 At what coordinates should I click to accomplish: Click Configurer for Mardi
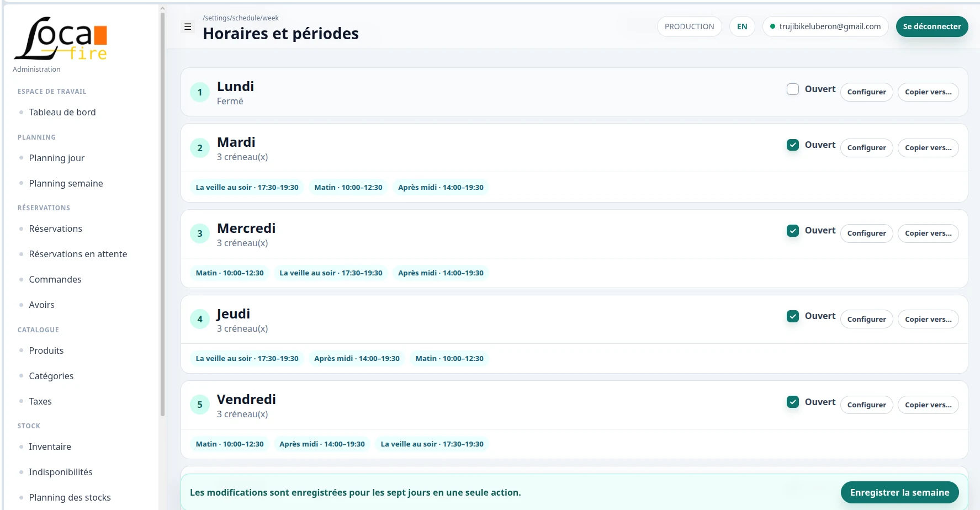[866, 148]
